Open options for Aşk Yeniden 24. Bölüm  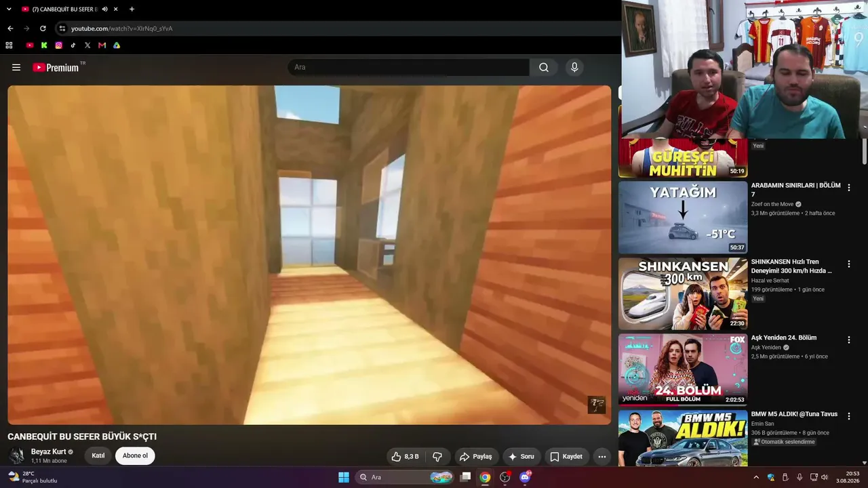(848, 340)
